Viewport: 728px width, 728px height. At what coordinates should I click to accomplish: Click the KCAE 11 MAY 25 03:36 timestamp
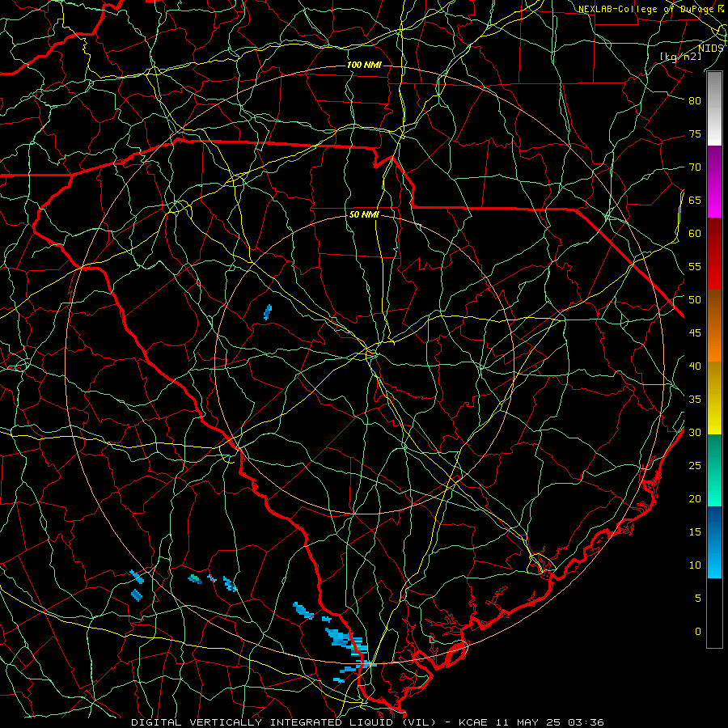(x=531, y=722)
